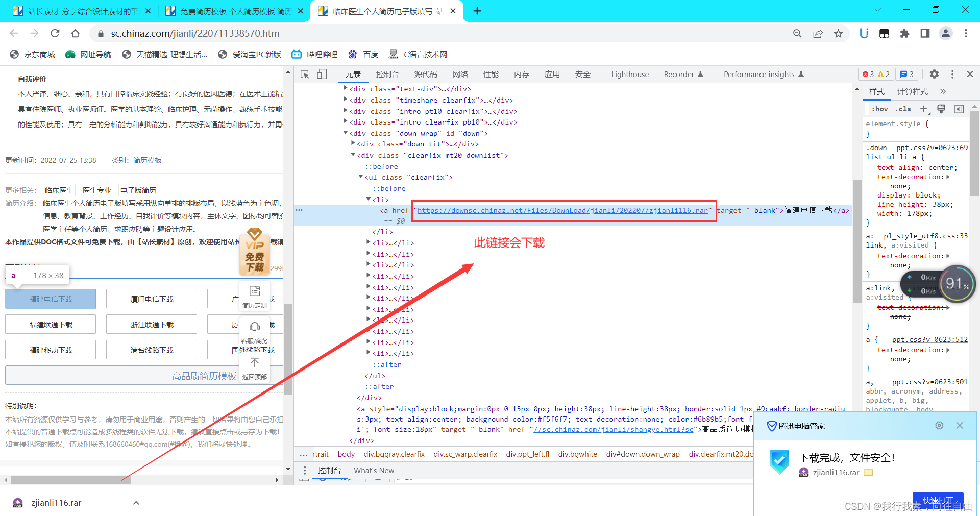The width and height of the screenshot is (980, 516).
Task: Open DevTools three-dot customize menu
Action: point(952,74)
